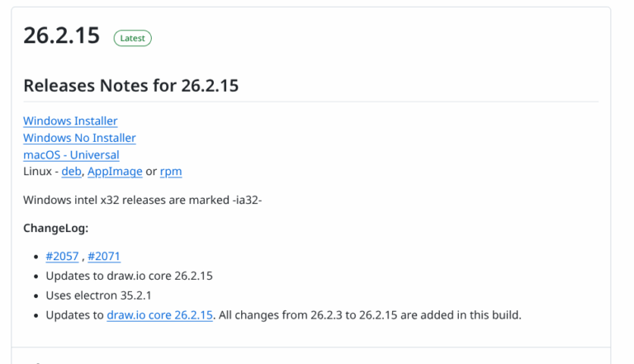Click the green Latest badge
Screen dimensions: 634x364
pyautogui.click(x=133, y=38)
